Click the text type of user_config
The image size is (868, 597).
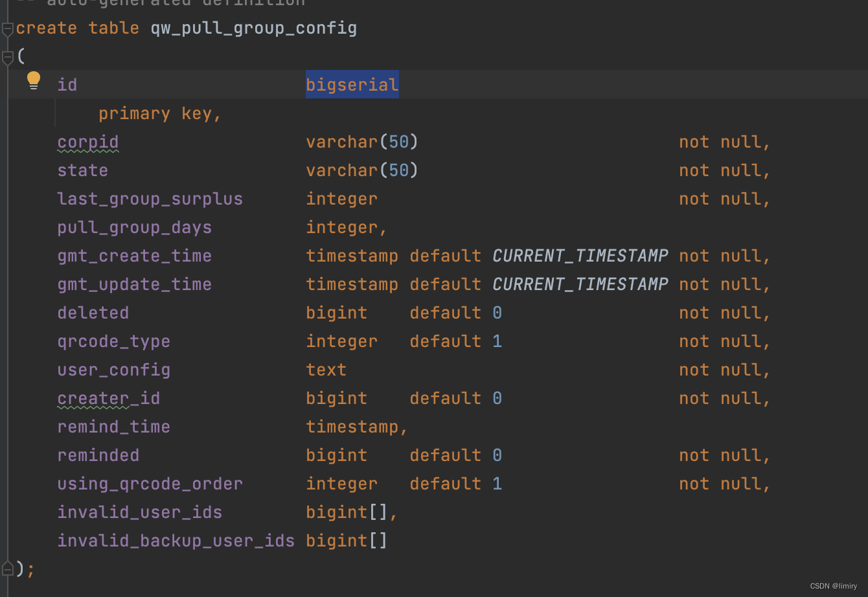pyautogui.click(x=326, y=370)
